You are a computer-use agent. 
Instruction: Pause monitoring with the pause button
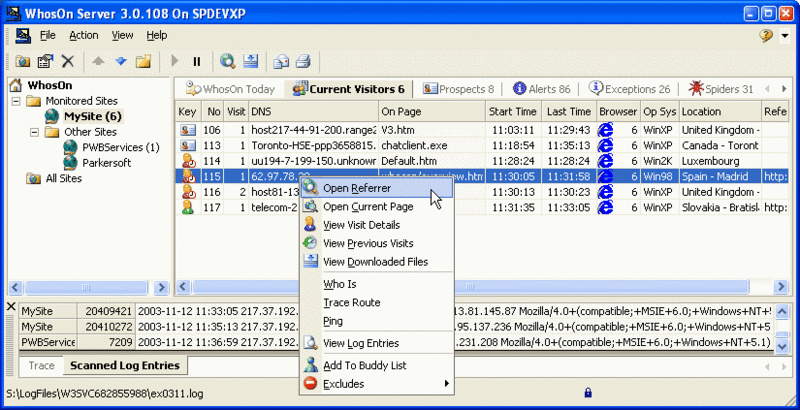(x=197, y=62)
